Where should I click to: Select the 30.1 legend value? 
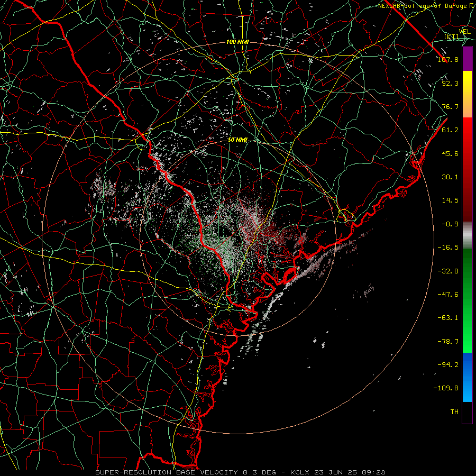click(450, 177)
